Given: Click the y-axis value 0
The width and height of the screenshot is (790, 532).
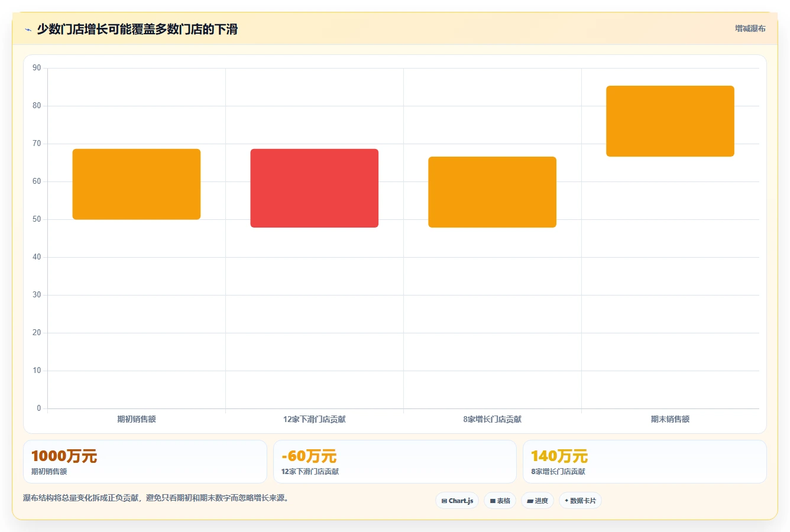Looking at the screenshot, I should (x=39, y=408).
